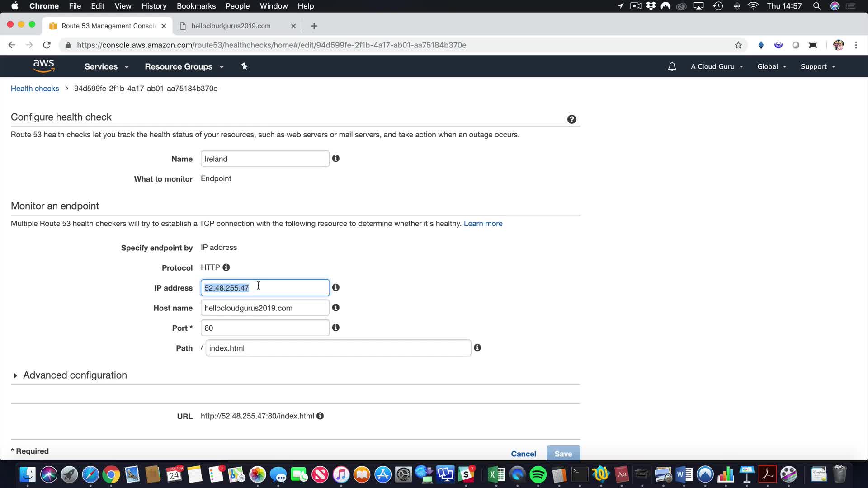Click the Save button
The width and height of the screenshot is (868, 488).
(x=563, y=453)
